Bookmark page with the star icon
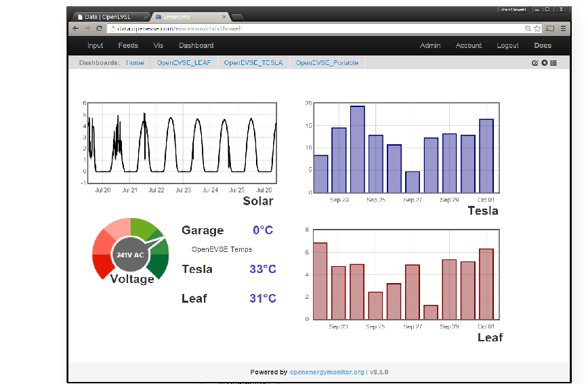Image resolution: width=588 pixels, height=384 pixels. [537, 28]
